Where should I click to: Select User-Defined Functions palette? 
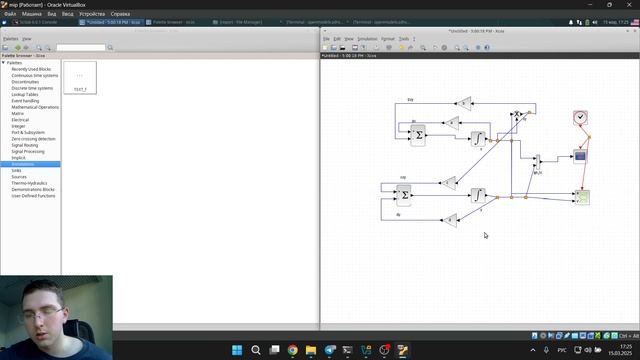point(33,196)
